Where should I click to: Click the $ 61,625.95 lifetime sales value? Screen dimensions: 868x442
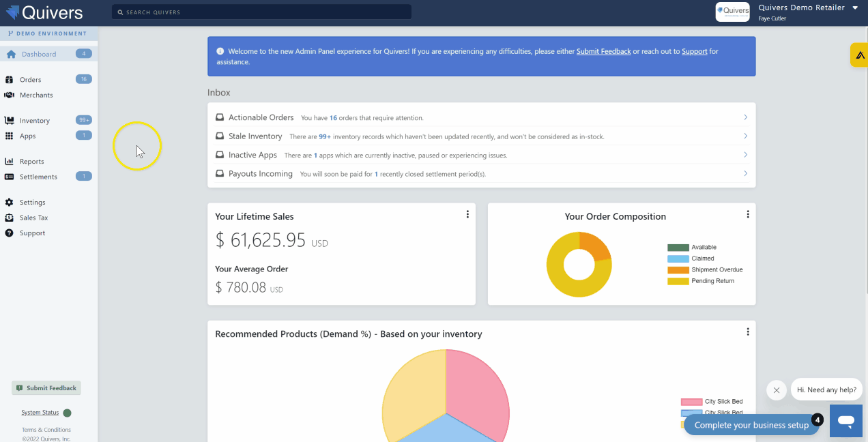pyautogui.click(x=261, y=240)
